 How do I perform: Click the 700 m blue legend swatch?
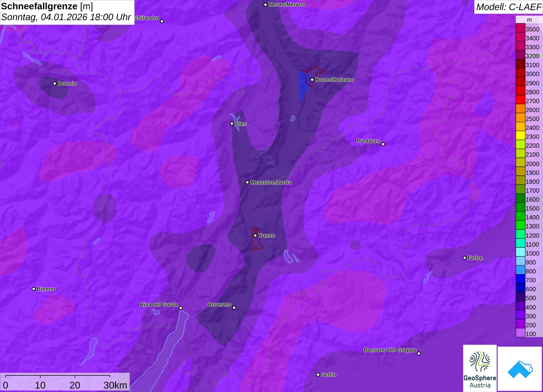coord(521,279)
